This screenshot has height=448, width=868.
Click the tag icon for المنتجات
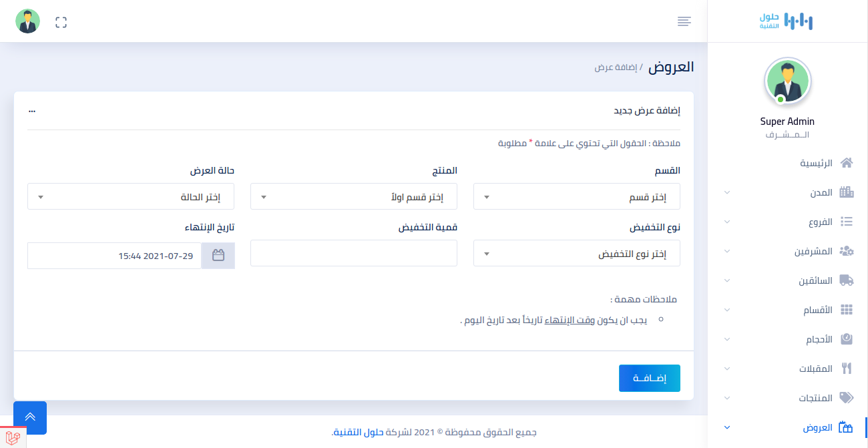click(847, 398)
